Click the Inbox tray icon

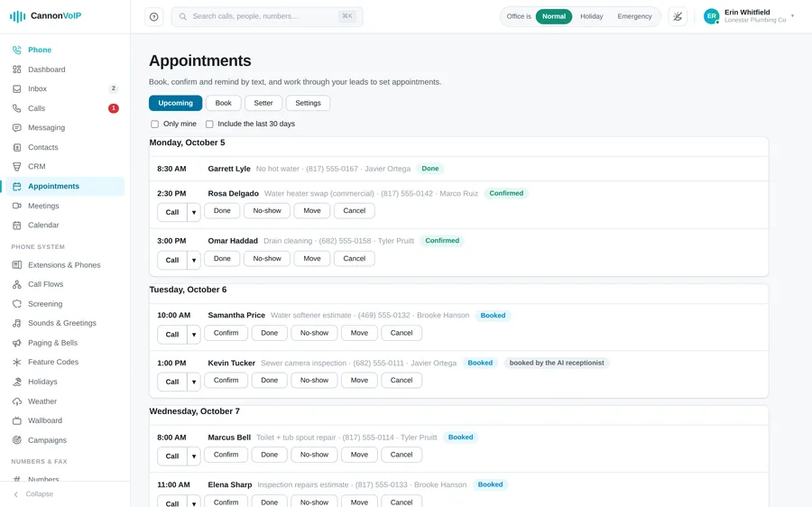(17, 89)
